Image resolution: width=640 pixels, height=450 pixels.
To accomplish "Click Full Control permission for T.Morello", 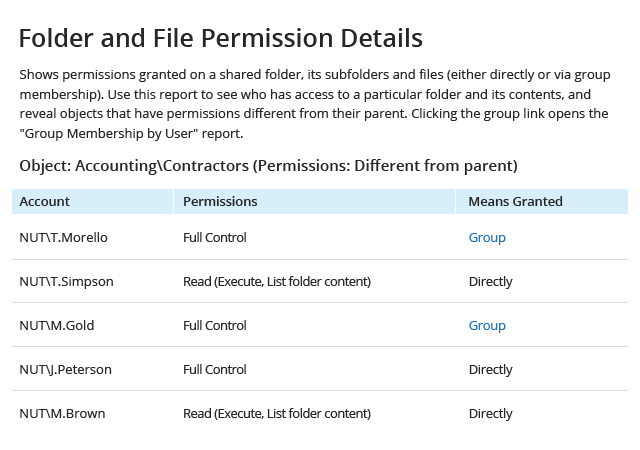I will click(215, 238).
